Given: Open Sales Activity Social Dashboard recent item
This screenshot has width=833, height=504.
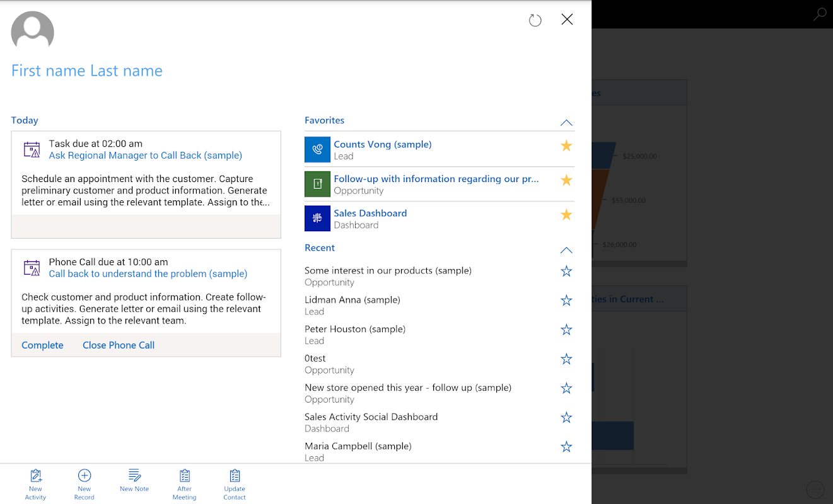Looking at the screenshot, I should point(371,417).
